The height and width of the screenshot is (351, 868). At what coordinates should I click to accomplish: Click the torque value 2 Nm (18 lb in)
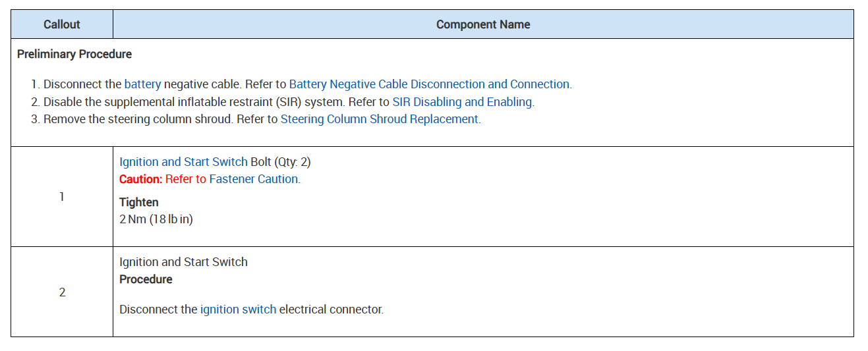156,219
